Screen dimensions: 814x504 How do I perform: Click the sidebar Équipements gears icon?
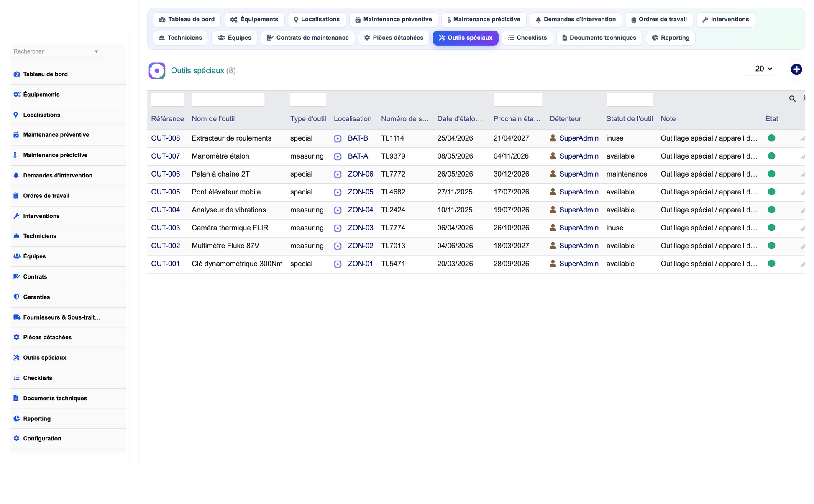pos(17,95)
